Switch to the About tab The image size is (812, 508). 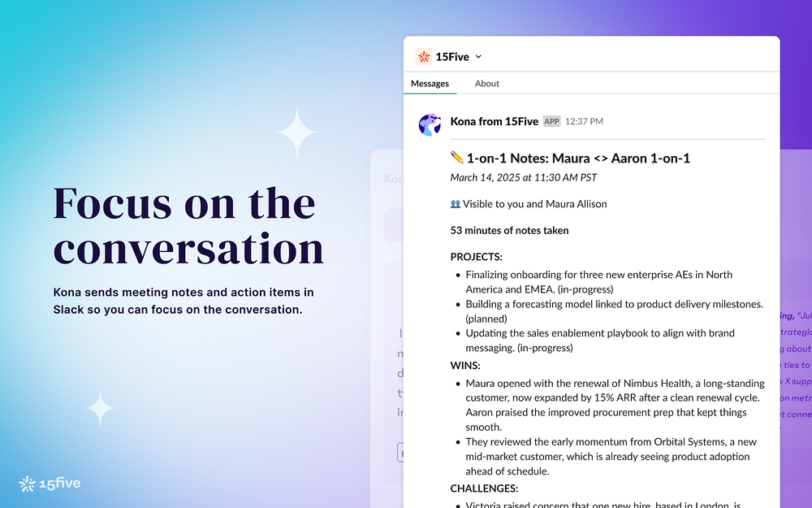coord(486,84)
